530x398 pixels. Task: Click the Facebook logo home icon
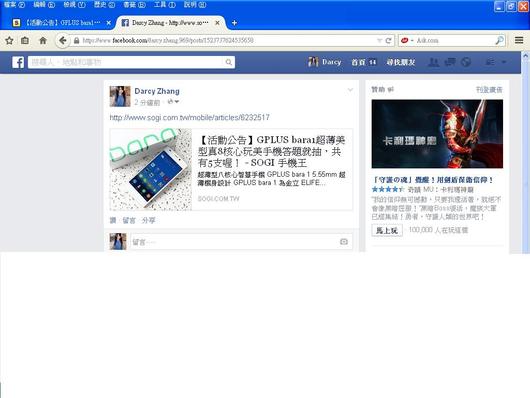18,62
